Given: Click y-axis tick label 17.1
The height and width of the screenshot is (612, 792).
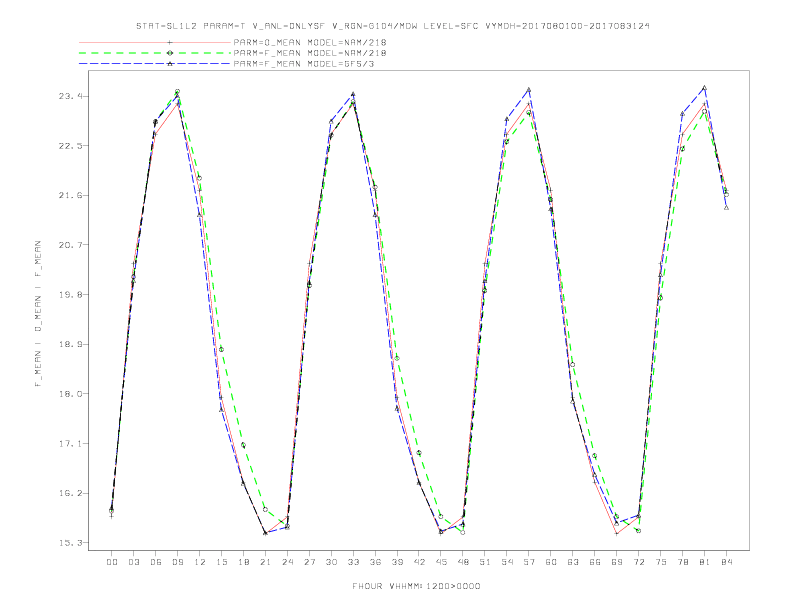Looking at the screenshot, I should [70, 444].
